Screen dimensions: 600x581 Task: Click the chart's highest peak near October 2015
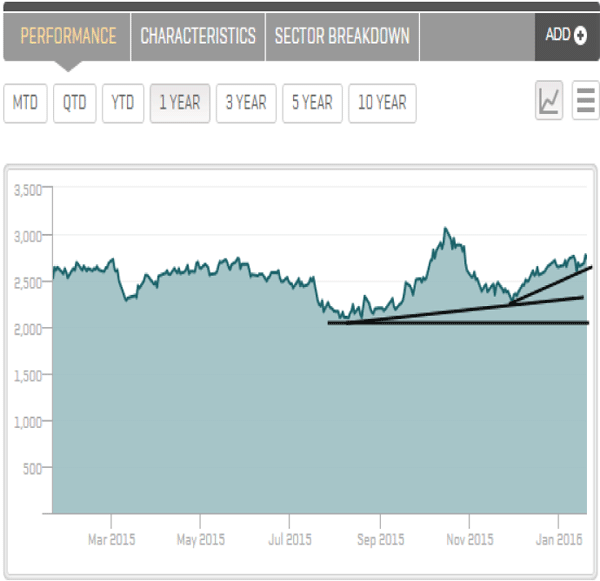(x=446, y=230)
